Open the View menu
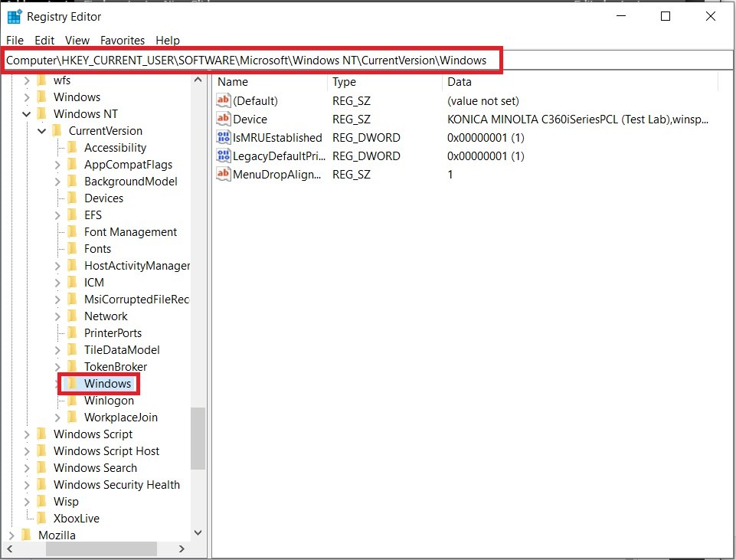The width and height of the screenshot is (736, 560). pos(77,41)
